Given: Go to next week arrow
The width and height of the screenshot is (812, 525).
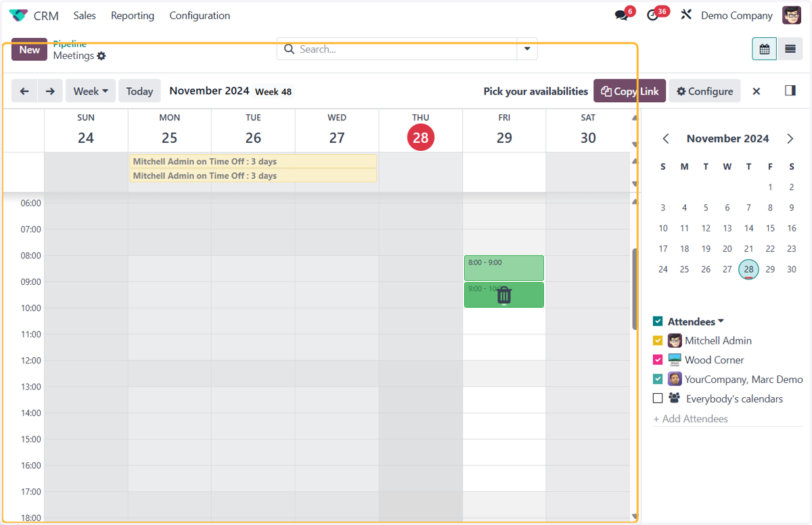Looking at the screenshot, I should [50, 91].
